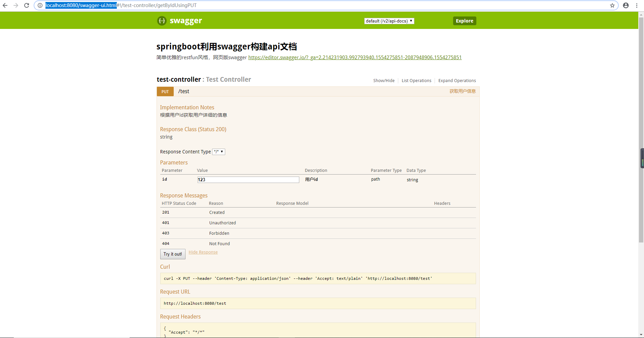Open the browser profile account icon
The height and width of the screenshot is (338, 644).
click(x=626, y=5)
